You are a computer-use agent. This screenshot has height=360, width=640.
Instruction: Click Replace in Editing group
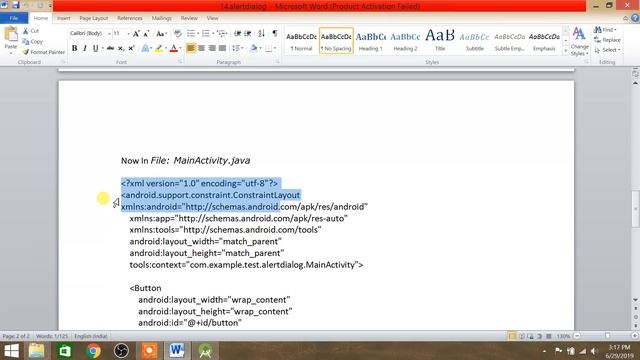click(x=607, y=40)
